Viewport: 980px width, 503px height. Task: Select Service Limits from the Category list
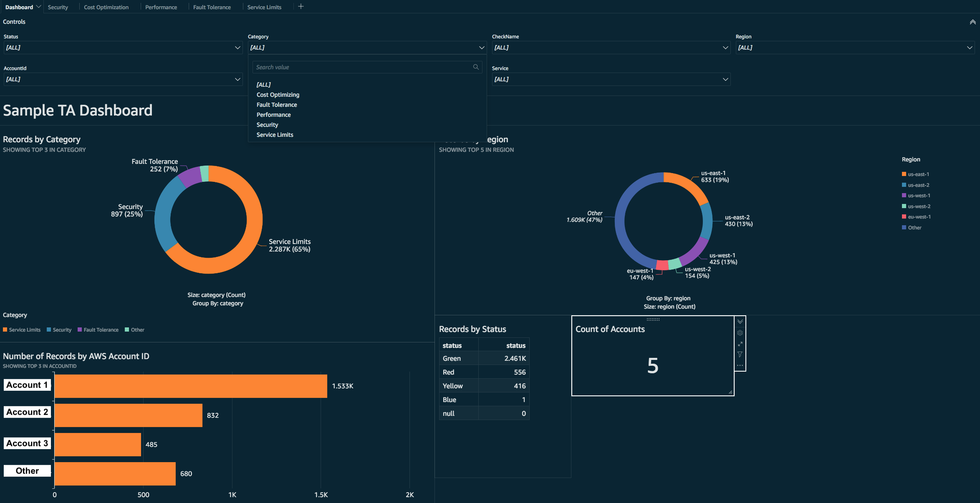coord(275,134)
